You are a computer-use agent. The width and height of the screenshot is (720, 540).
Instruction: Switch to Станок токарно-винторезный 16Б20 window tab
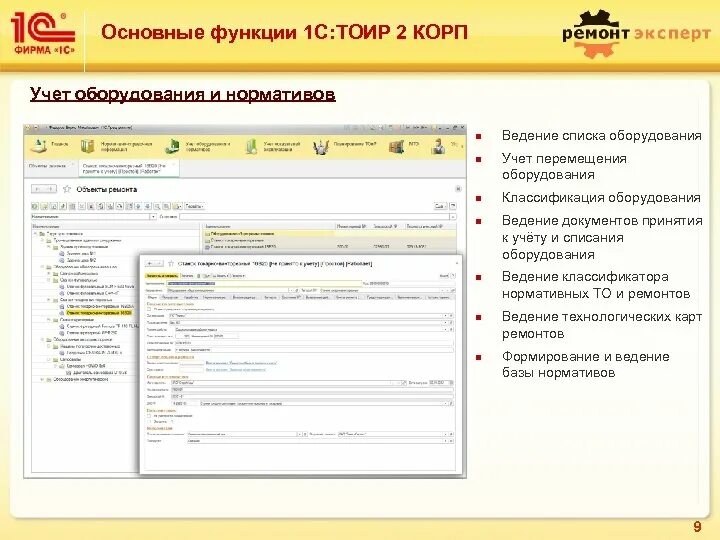(x=129, y=168)
